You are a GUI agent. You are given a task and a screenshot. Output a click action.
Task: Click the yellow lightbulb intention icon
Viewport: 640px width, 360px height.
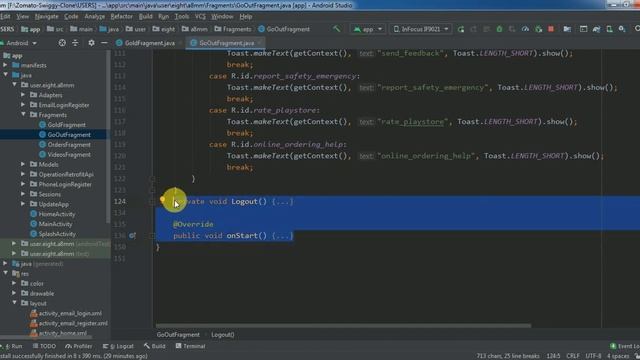(x=162, y=200)
